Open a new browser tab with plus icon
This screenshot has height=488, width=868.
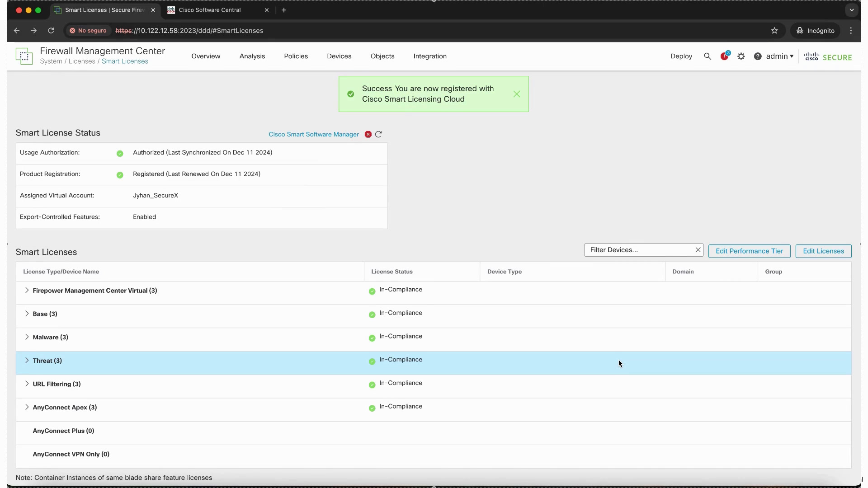click(284, 10)
